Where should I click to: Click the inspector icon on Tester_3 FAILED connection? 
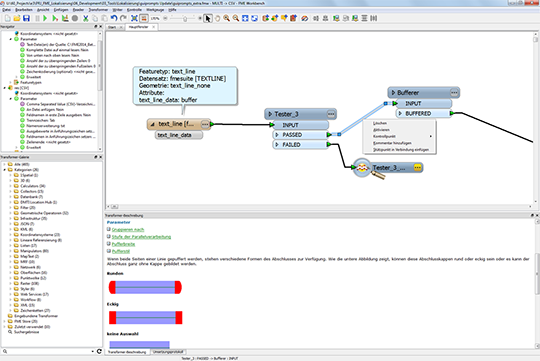(x=362, y=168)
